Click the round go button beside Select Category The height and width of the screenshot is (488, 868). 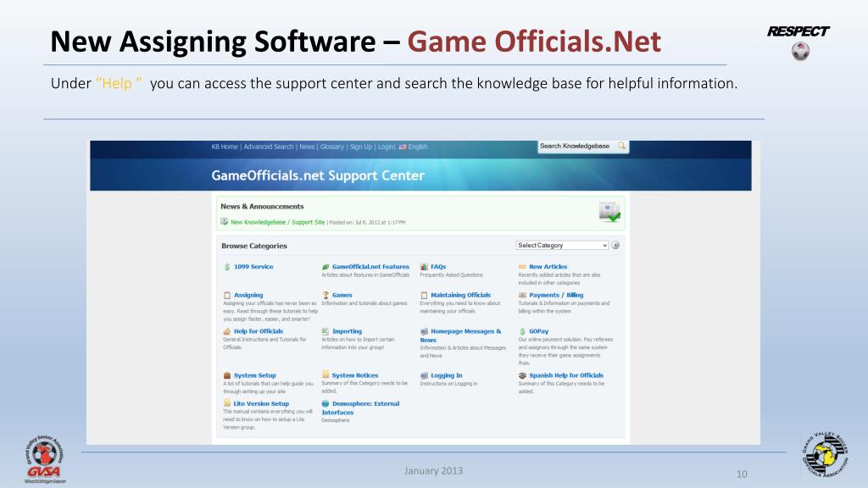click(615, 245)
